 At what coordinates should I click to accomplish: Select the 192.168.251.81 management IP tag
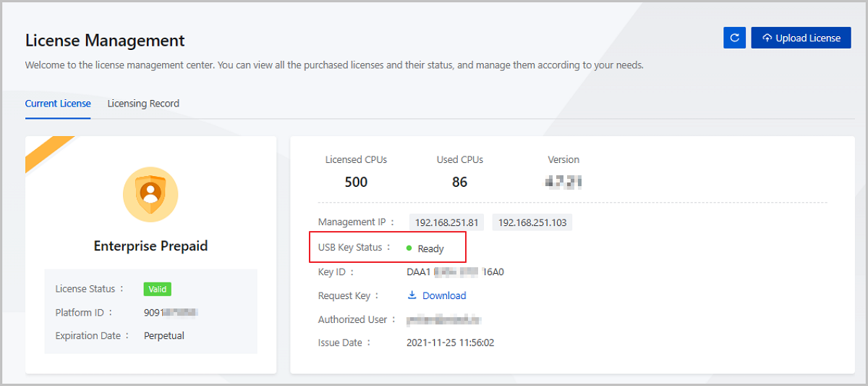click(x=446, y=222)
